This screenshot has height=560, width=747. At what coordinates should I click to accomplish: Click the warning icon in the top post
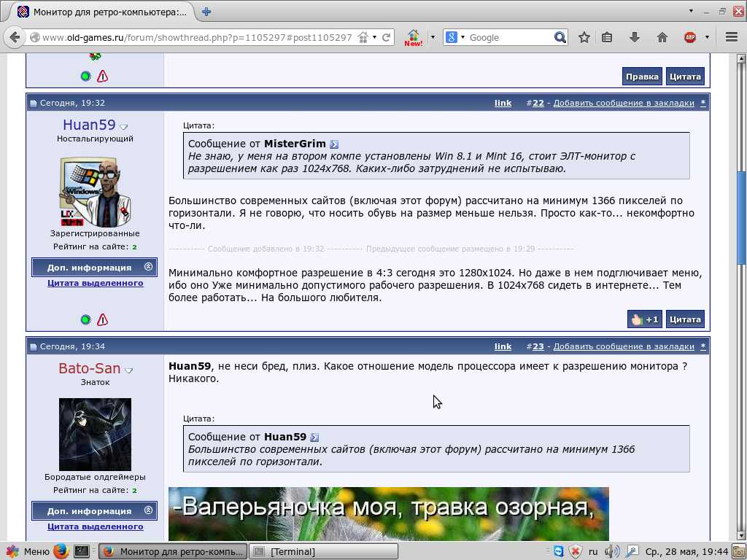102,76
